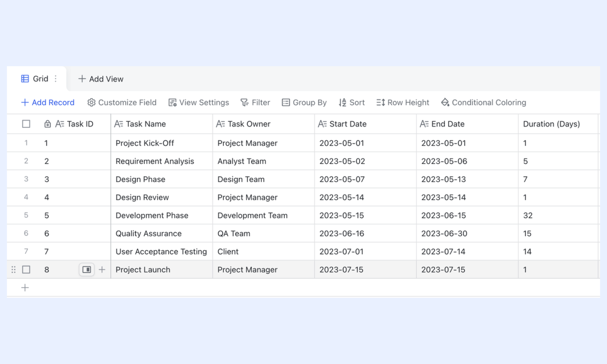Screen dimensions: 607x364
Task: Click the Group By list icon
Action: point(286,103)
